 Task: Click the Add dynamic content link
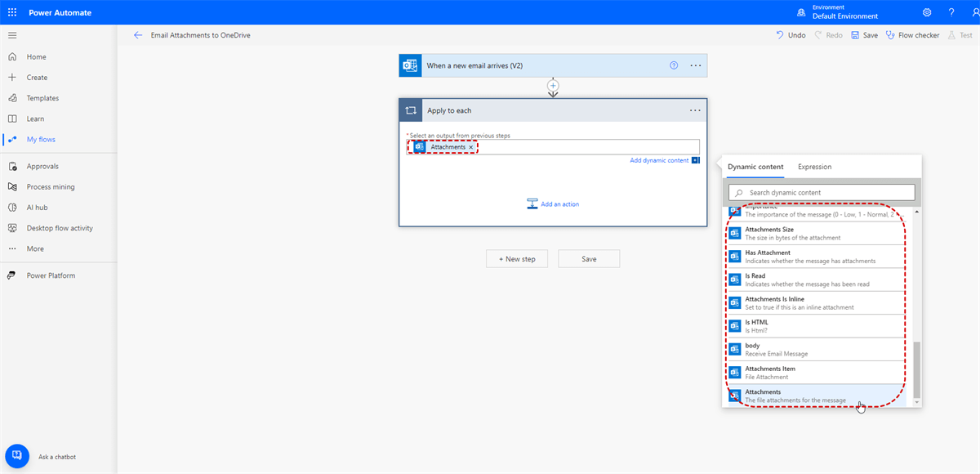[x=659, y=160]
